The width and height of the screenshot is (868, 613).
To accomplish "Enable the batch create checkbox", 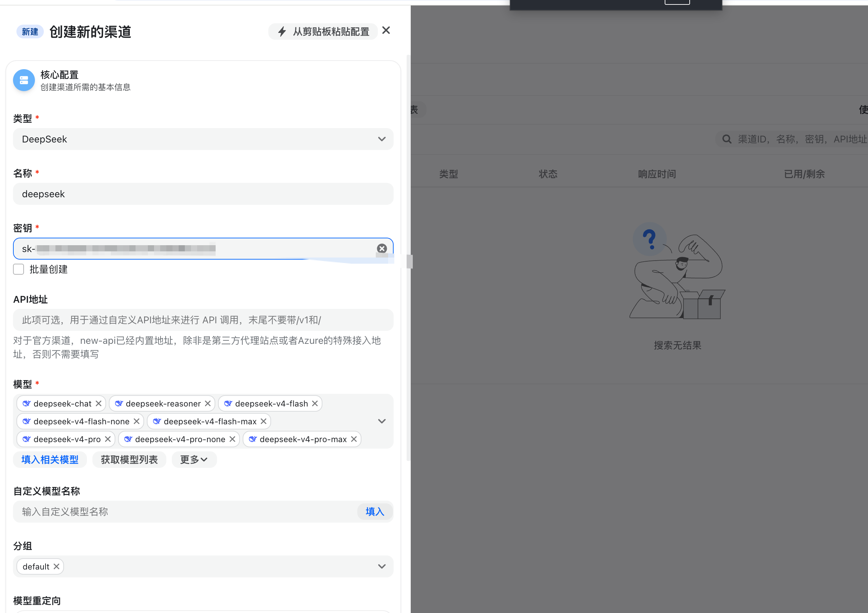I will point(18,269).
